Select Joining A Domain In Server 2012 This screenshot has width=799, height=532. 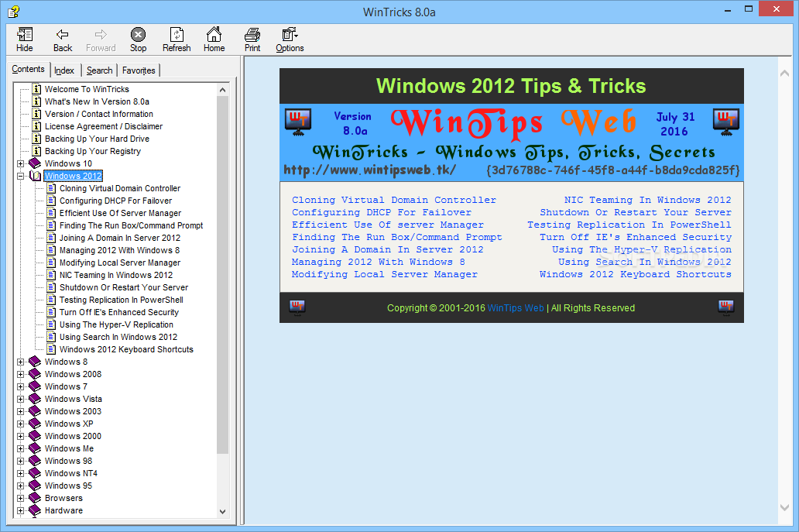point(120,238)
